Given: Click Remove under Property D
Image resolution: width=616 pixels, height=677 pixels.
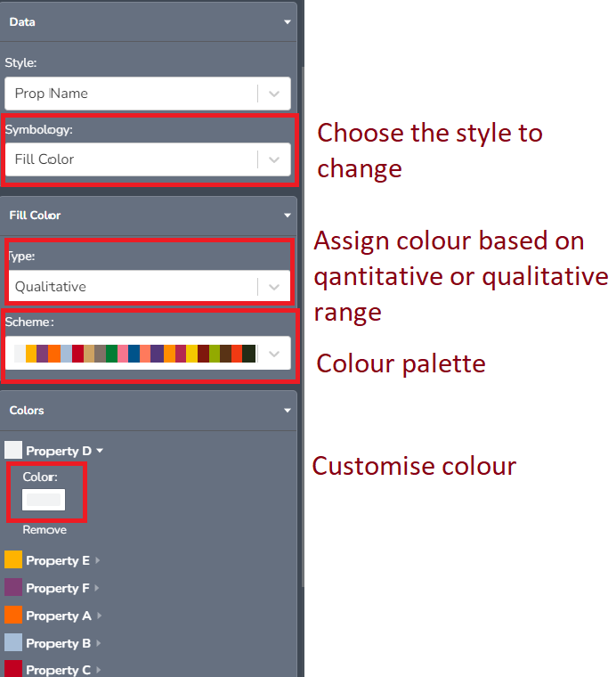Looking at the screenshot, I should (x=45, y=530).
